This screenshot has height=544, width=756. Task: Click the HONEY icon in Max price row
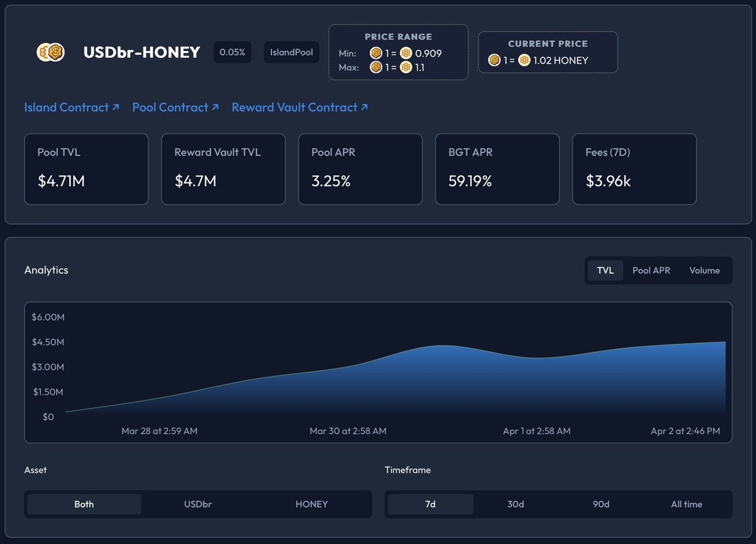pyautogui.click(x=406, y=67)
